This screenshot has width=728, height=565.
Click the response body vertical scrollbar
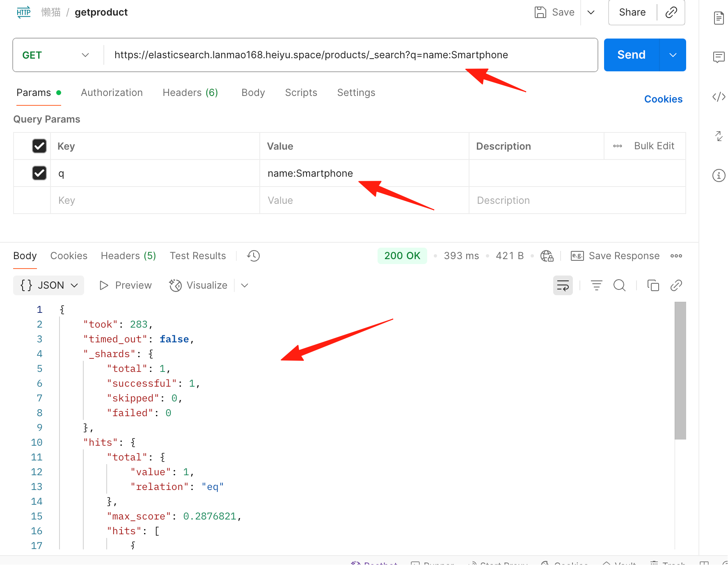pos(680,371)
